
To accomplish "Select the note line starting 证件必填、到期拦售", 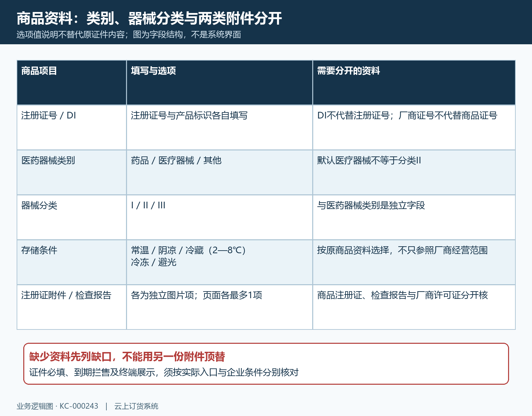I will pyautogui.click(x=164, y=372).
